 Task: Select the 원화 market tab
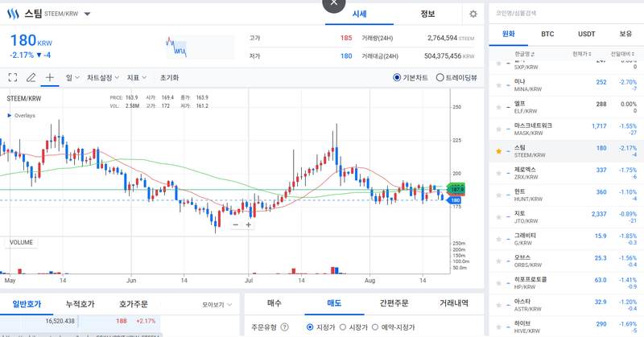[509, 34]
